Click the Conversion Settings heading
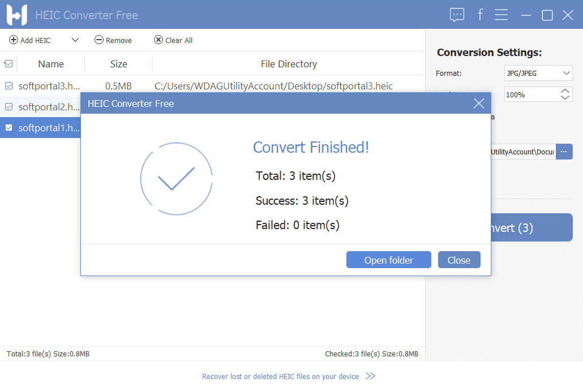Screen dimensions: 583x392 pyautogui.click(x=489, y=53)
